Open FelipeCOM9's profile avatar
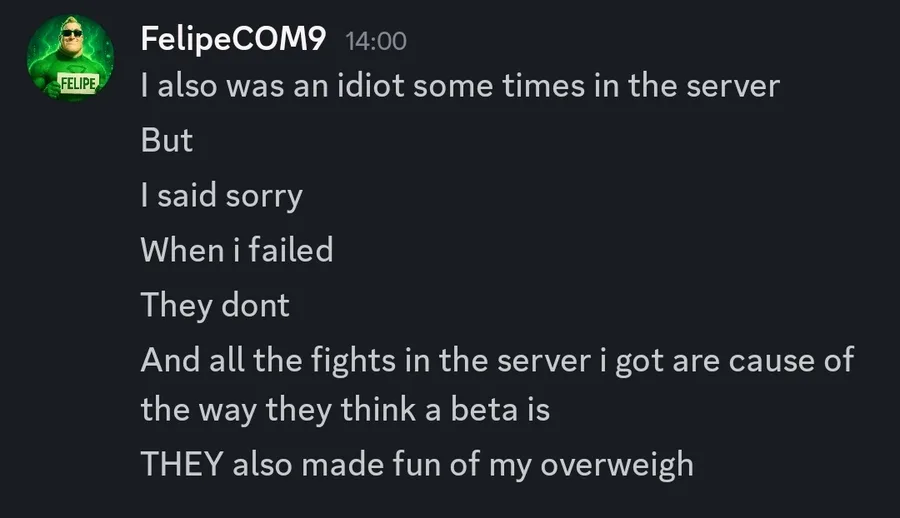The width and height of the screenshot is (900, 518). 70,58
